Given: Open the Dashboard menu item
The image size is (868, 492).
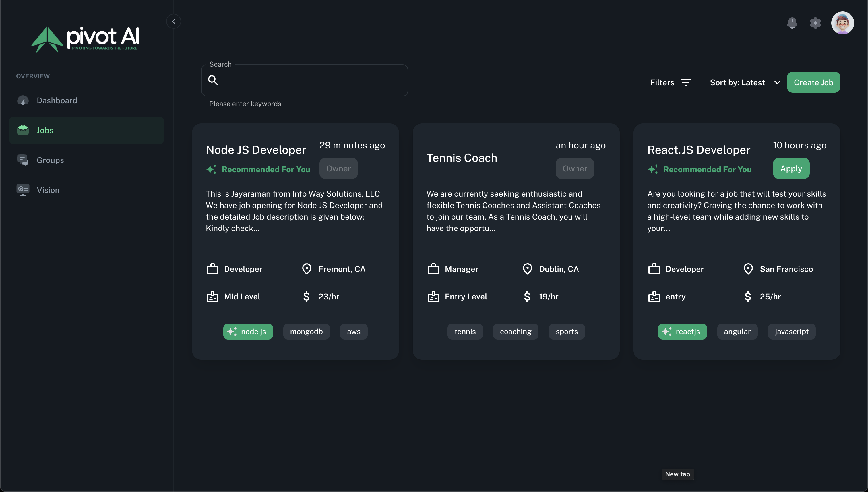Looking at the screenshot, I should click(57, 100).
